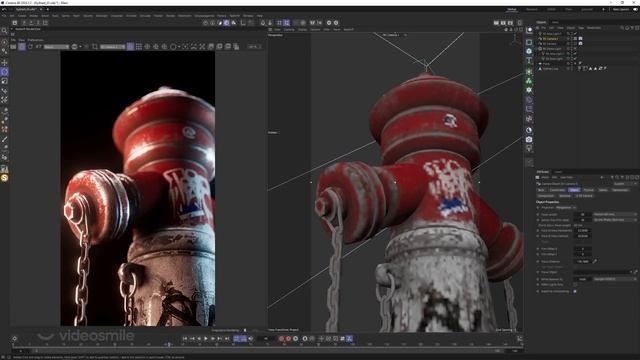
Task: Toggle Affect Lights Only checkbox
Action: pyautogui.click(x=575, y=284)
